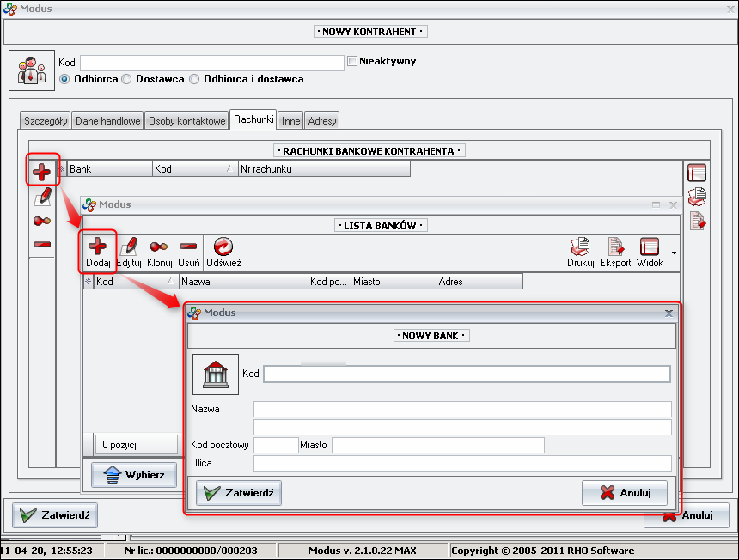Image resolution: width=739 pixels, height=560 pixels.
Task: Click the bank building icon in Nowy Bank
Action: click(215, 374)
